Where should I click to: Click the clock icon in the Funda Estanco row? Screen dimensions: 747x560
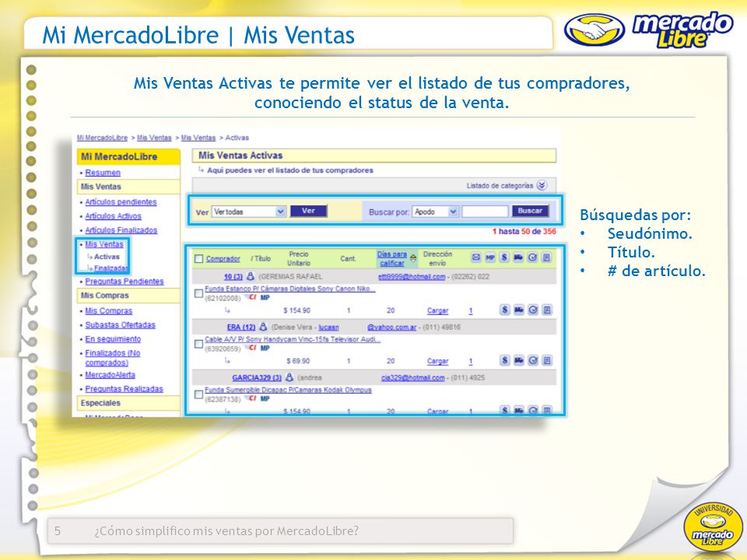tap(533, 310)
